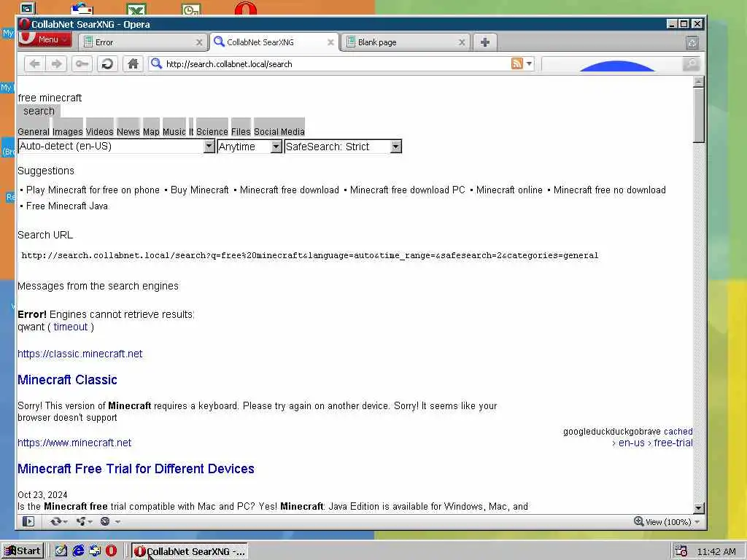The height and width of the screenshot is (560, 747).
Task: Click suggestion Minecraft online
Action: [x=509, y=190]
